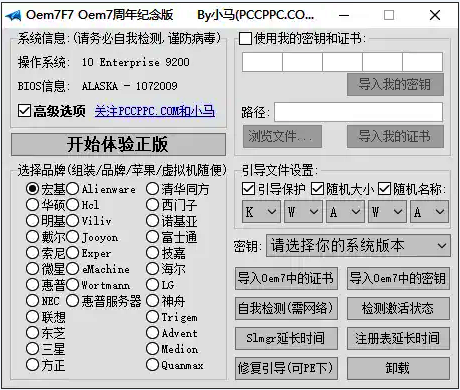The height and width of the screenshot is (390, 460).
Task: Open the third boot-letter dropdown showing A
Action: (x=345, y=212)
